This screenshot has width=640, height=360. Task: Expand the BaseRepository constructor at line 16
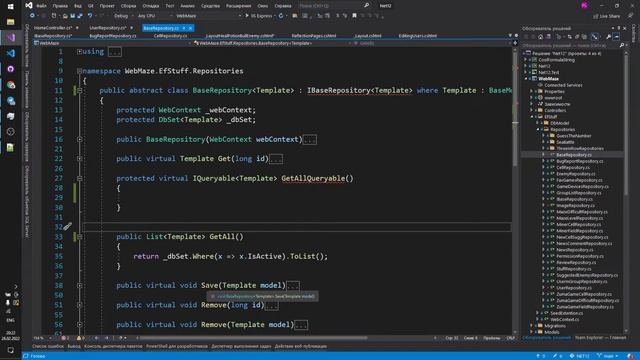[x=80, y=139]
